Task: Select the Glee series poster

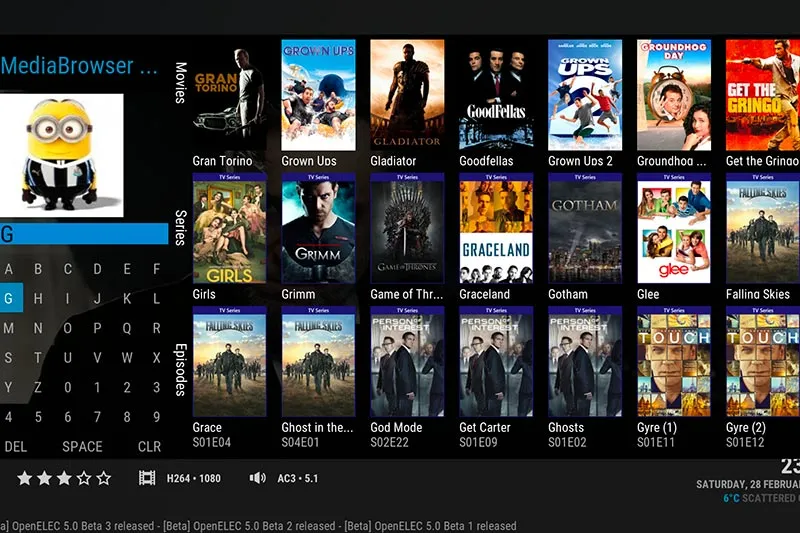Action: (x=674, y=228)
